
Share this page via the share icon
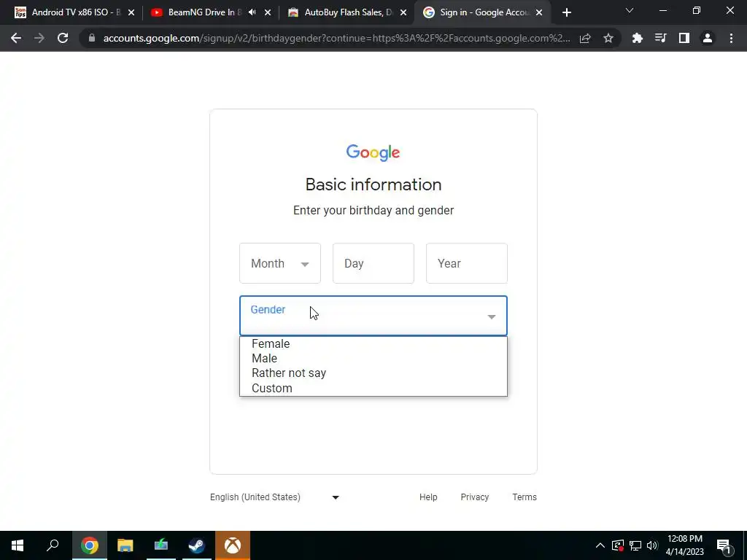(585, 38)
